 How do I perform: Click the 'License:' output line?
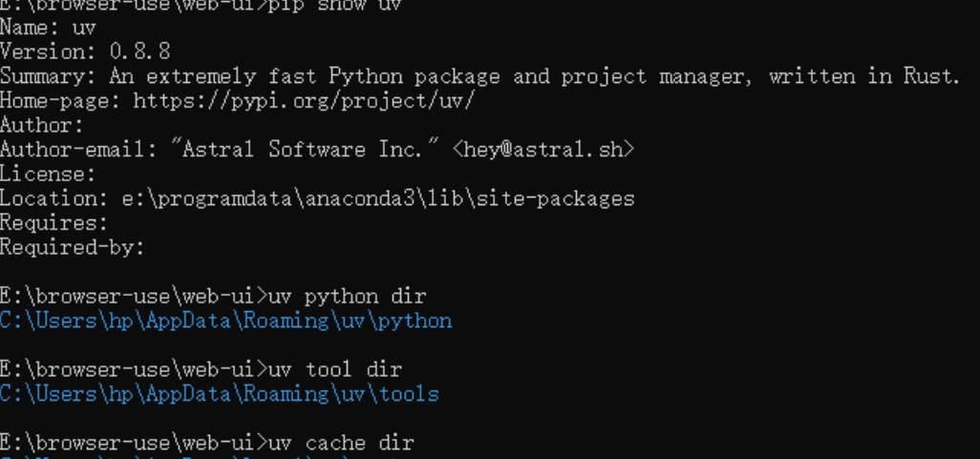[x=48, y=174]
